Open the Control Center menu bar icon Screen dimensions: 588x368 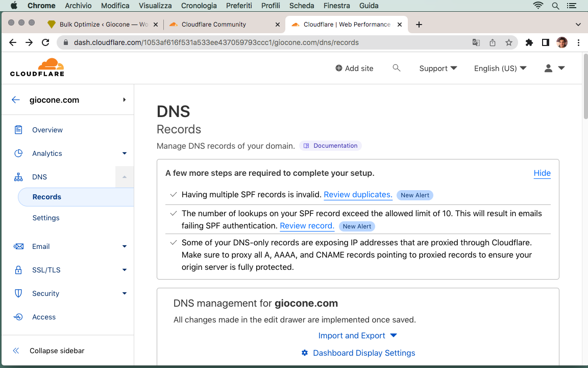572,6
